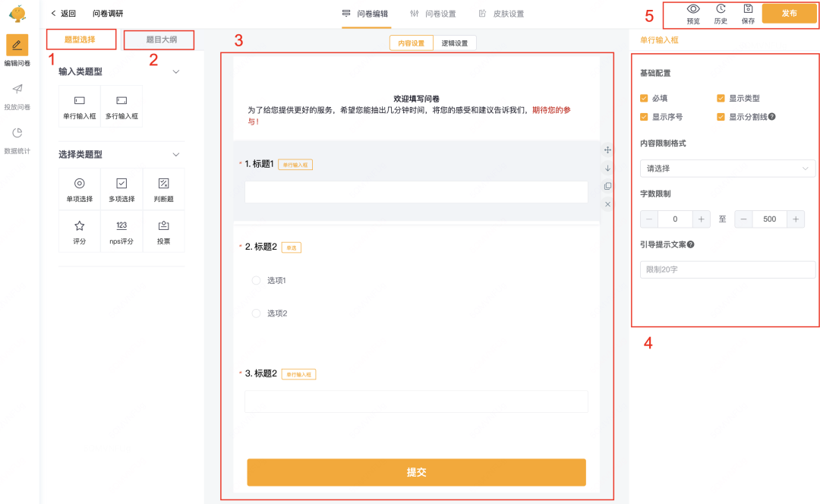Uncheck the 显示类型 option
The width and height of the screenshot is (820, 504).
click(x=721, y=98)
